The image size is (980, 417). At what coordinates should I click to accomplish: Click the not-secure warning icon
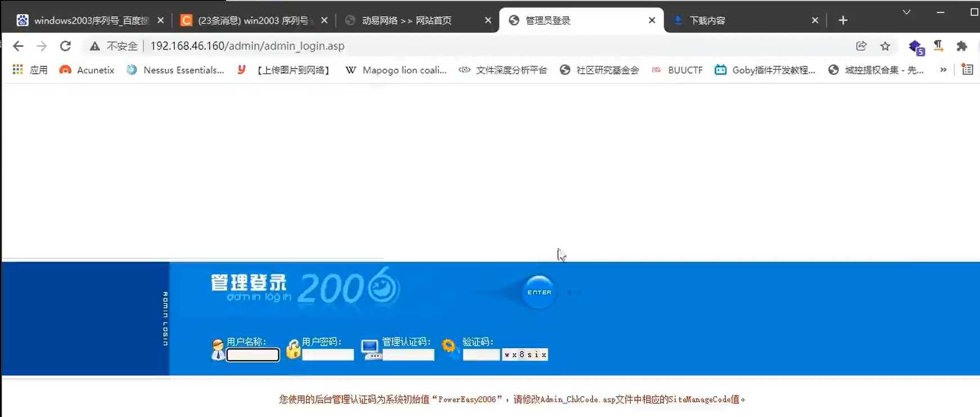click(x=94, y=46)
